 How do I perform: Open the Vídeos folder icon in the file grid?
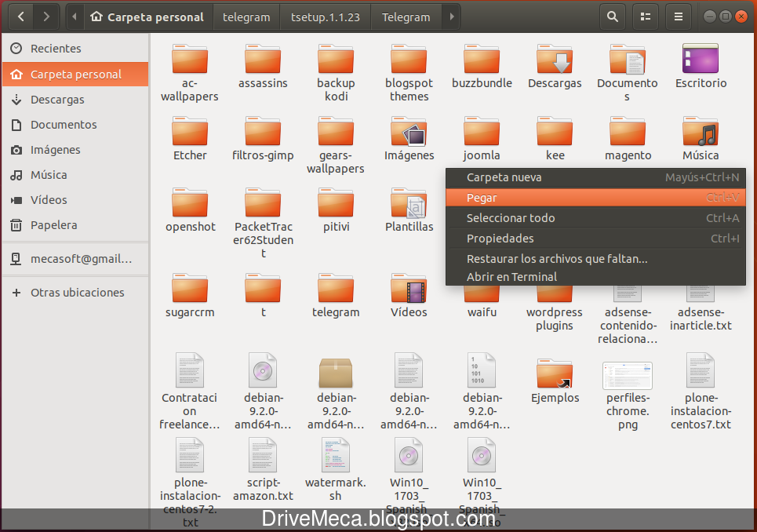coord(409,289)
